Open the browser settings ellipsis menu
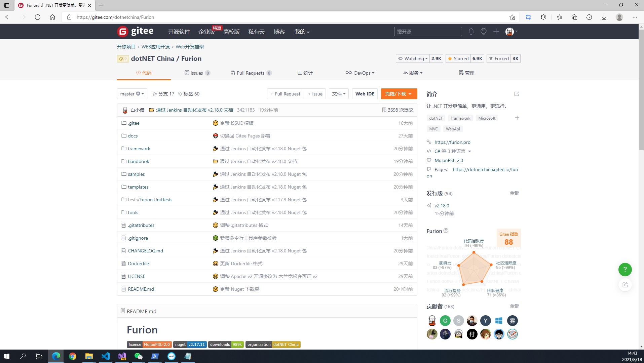644x363 pixels. (635, 17)
